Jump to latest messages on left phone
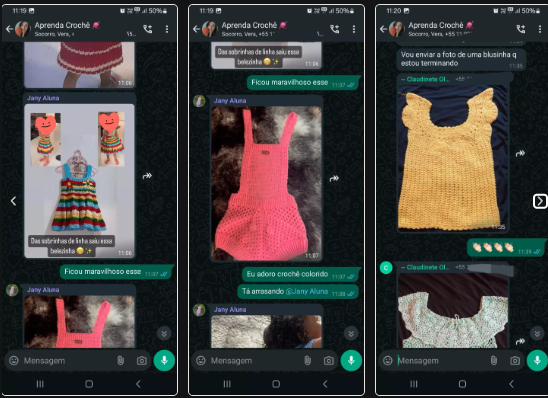548x398 pixels. point(164,334)
